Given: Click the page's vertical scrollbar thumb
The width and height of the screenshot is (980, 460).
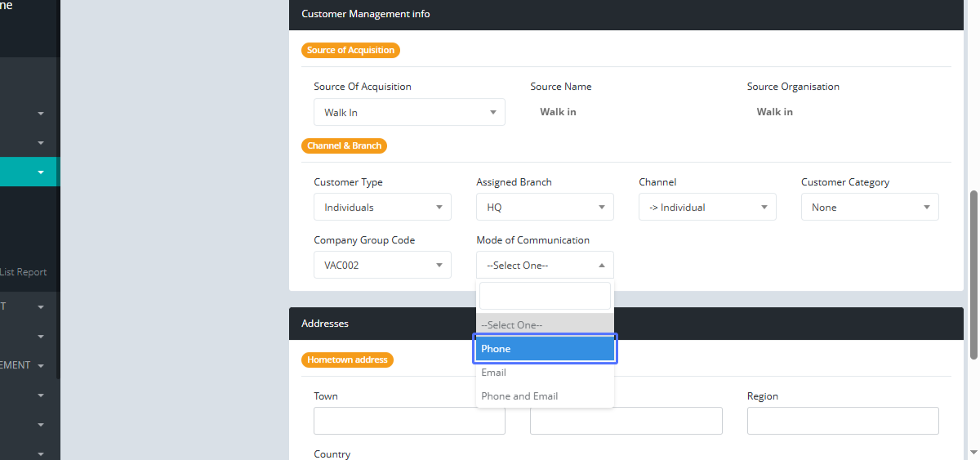Looking at the screenshot, I should coord(973,274).
